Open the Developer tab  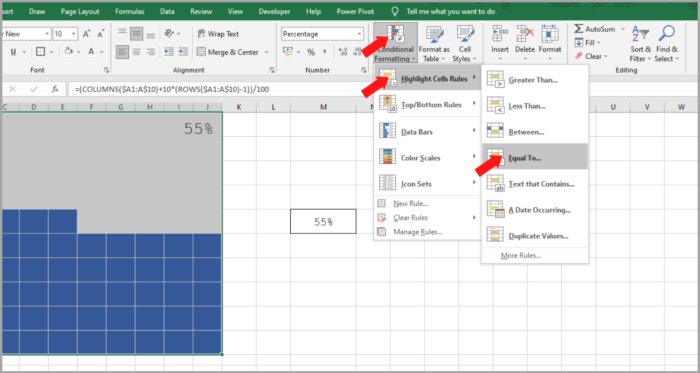(x=274, y=12)
